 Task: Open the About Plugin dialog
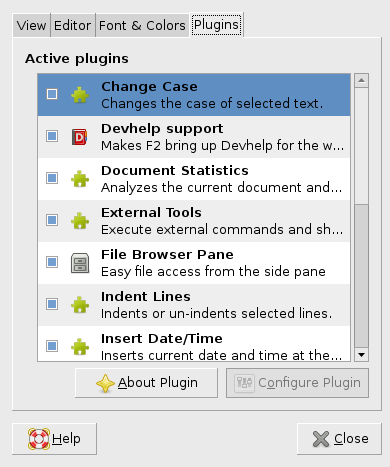(146, 383)
